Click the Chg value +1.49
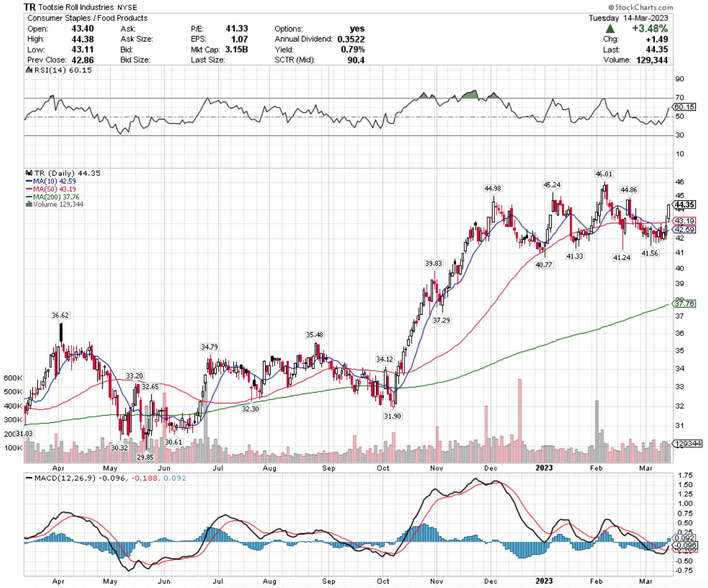Viewport: 708px width, 588px height. [656, 39]
